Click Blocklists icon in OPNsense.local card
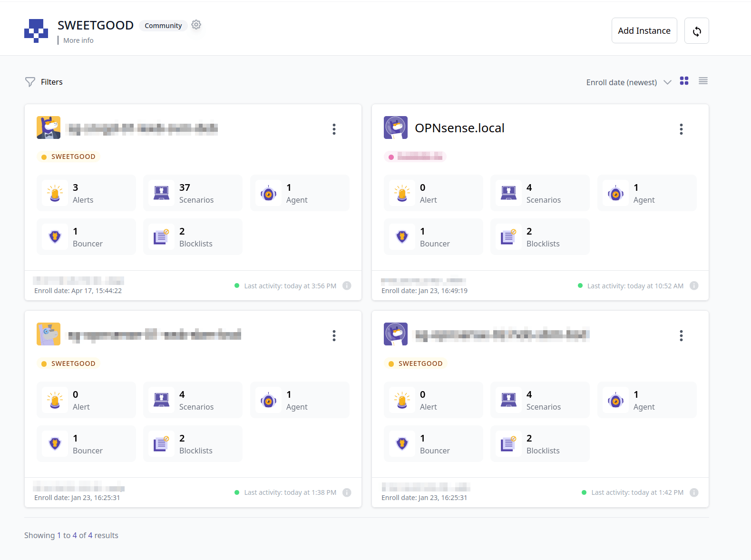The image size is (751, 560). click(x=509, y=237)
